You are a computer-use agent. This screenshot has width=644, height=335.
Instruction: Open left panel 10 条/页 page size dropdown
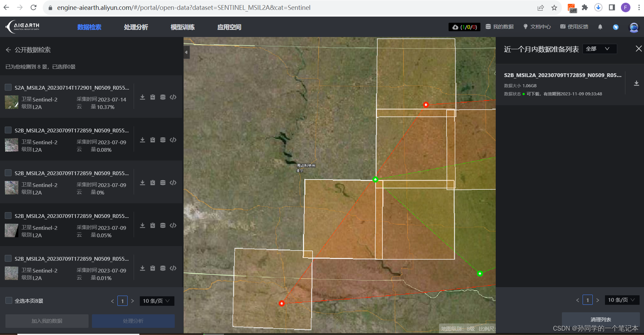pos(157,301)
